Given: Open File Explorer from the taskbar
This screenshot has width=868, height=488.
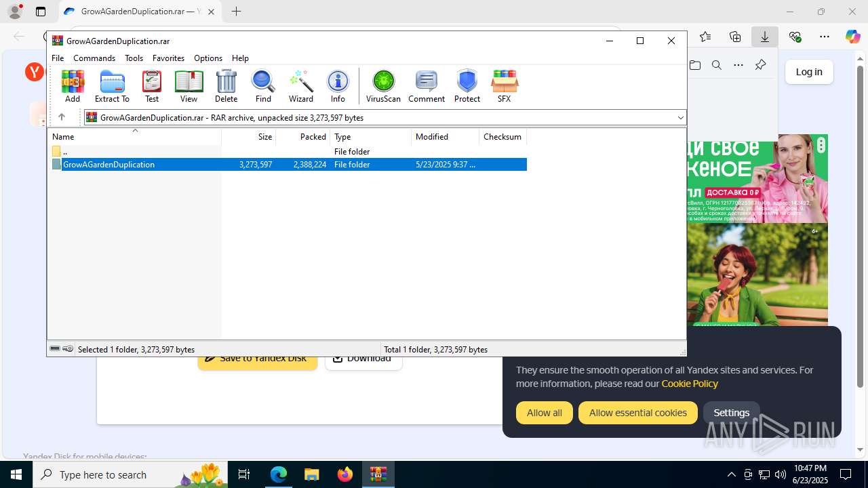Looking at the screenshot, I should [311, 474].
